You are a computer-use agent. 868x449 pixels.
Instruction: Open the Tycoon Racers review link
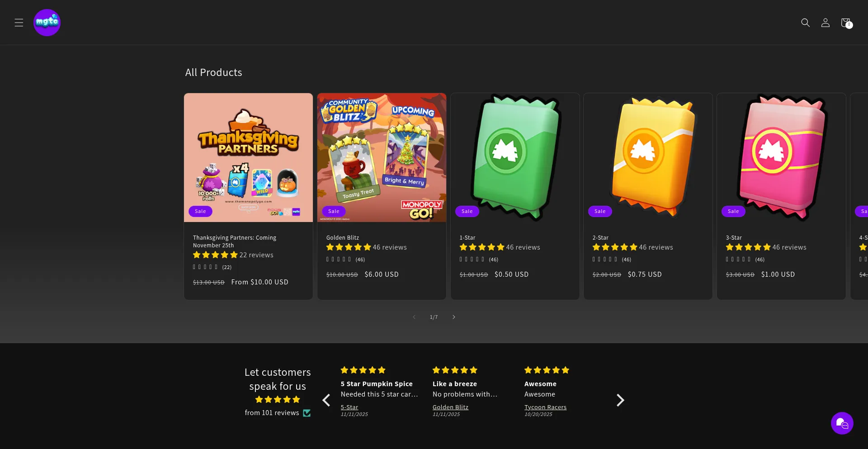(545, 407)
